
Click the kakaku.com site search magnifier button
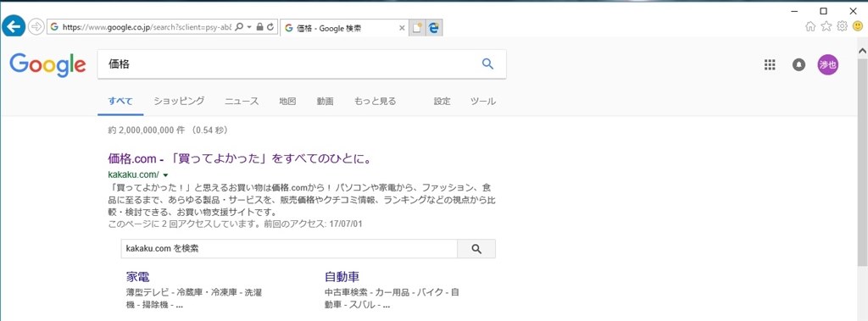476,249
